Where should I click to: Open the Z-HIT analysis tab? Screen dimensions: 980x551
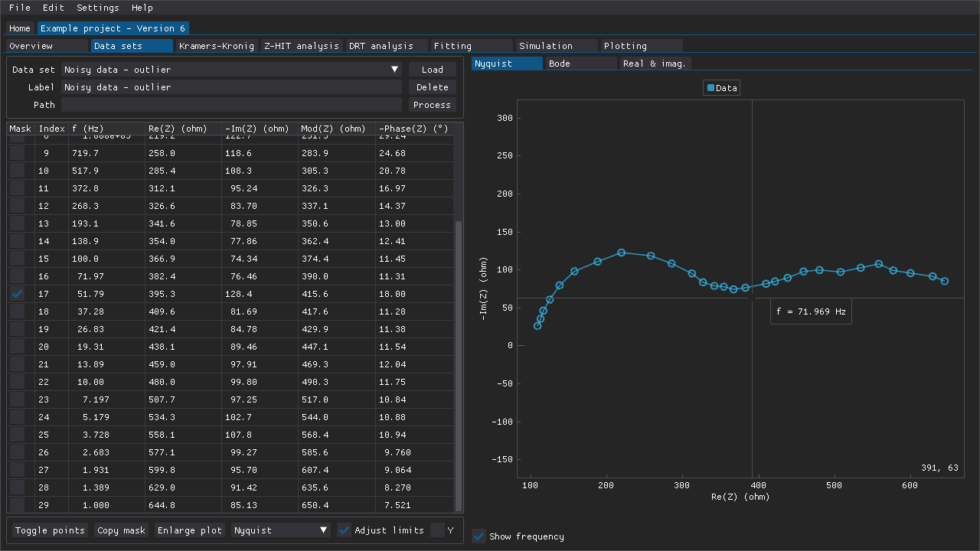click(x=302, y=46)
